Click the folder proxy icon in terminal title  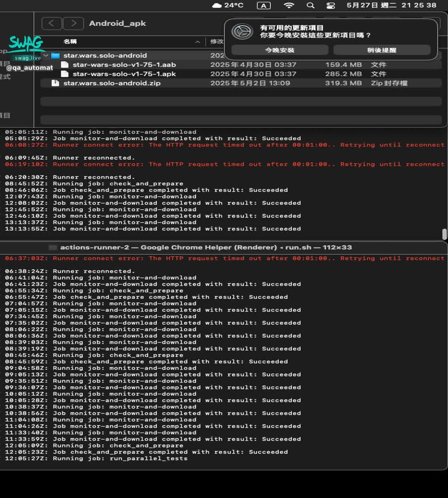tap(53, 247)
